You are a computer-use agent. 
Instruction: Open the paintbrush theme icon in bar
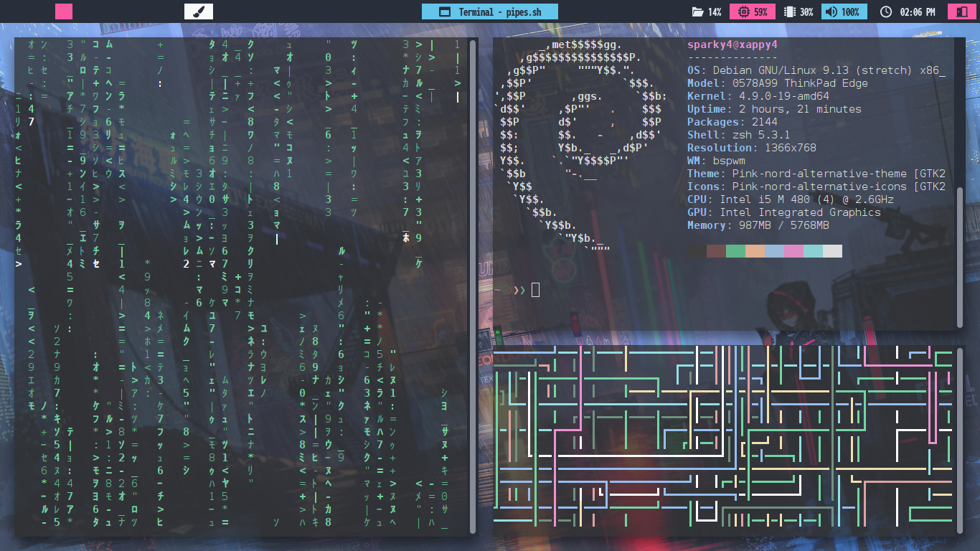click(199, 11)
